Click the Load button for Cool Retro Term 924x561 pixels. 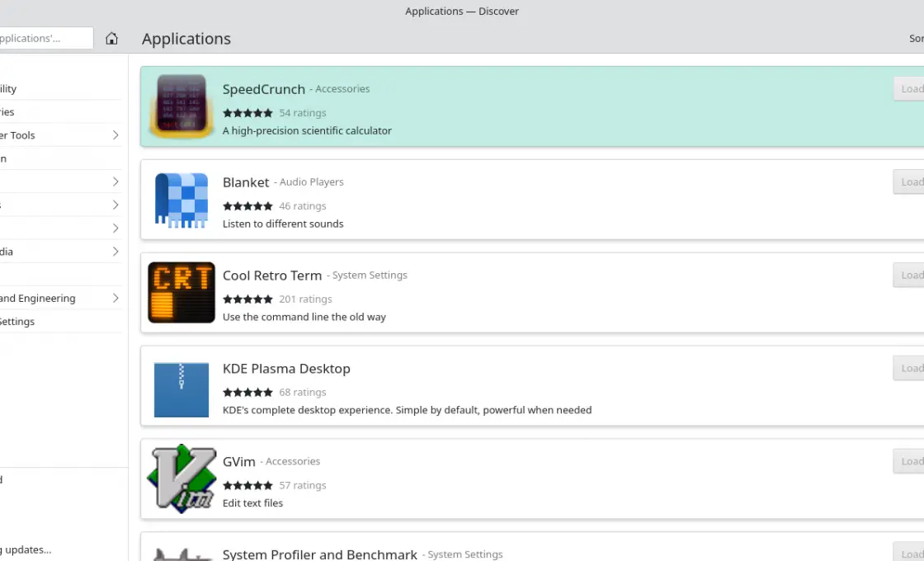coord(908,276)
